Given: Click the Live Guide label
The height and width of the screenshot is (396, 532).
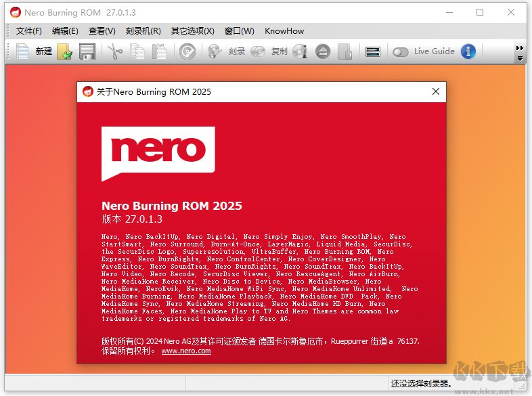Looking at the screenshot, I should coord(435,51).
